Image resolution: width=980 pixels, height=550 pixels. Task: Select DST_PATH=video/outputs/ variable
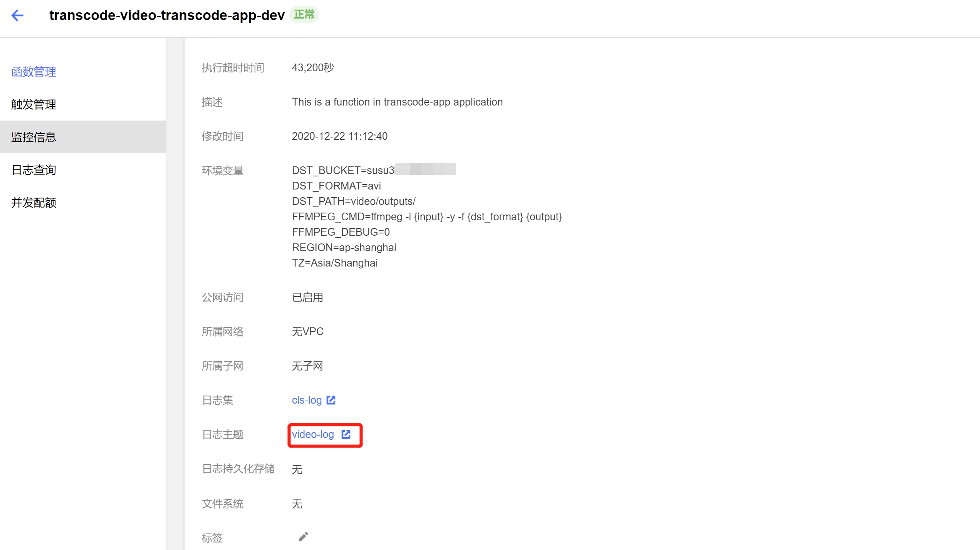click(x=354, y=201)
